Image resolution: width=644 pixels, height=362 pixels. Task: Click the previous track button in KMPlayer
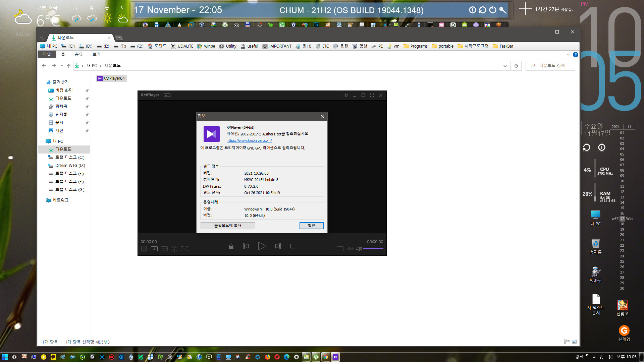(x=246, y=246)
